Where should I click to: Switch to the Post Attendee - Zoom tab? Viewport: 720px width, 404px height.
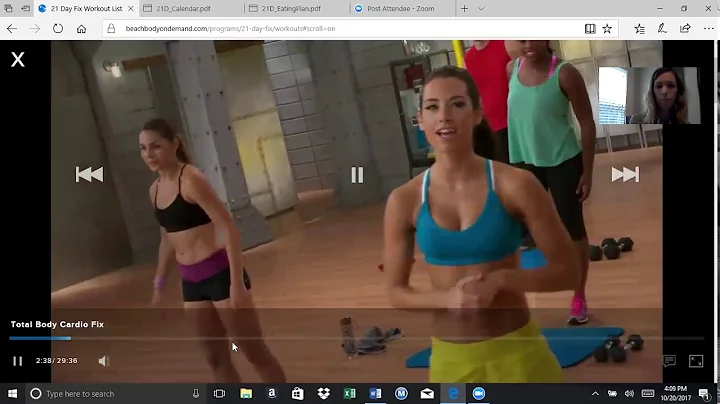click(402, 8)
